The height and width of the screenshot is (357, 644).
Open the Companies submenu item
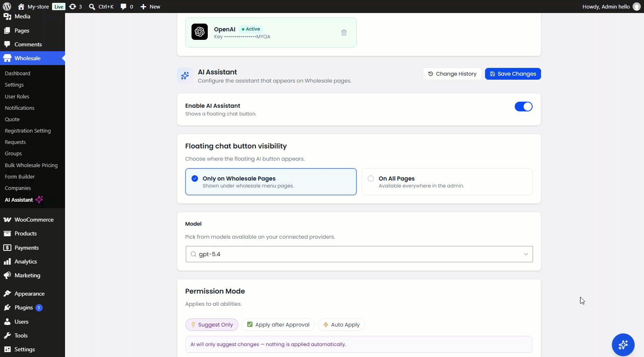click(x=18, y=188)
